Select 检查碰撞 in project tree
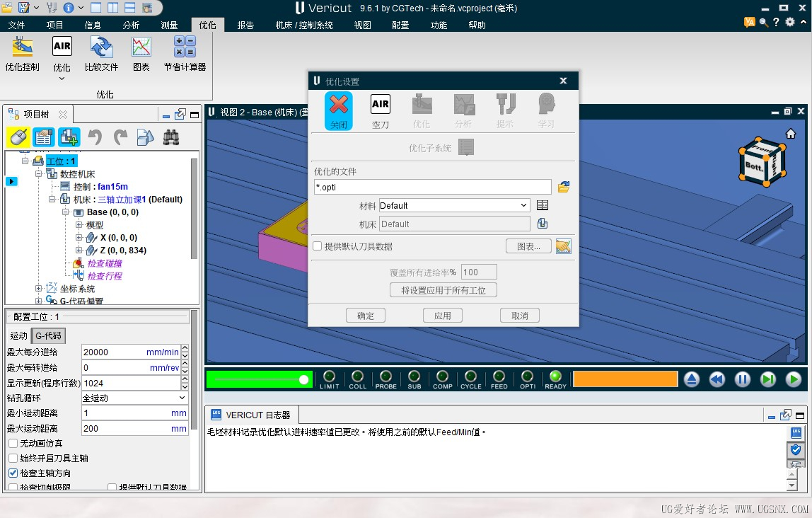Image resolution: width=812 pixels, height=518 pixels. (x=105, y=263)
